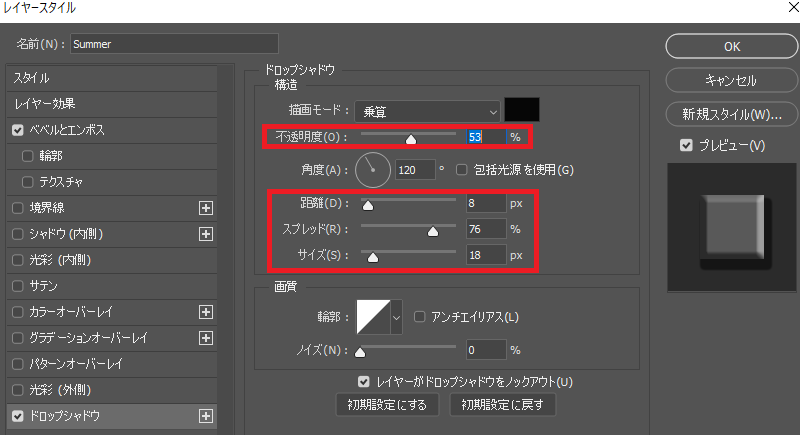800x435 pixels.
Task: Enable シャドウ (内側) checkbox
Action: 18,234
